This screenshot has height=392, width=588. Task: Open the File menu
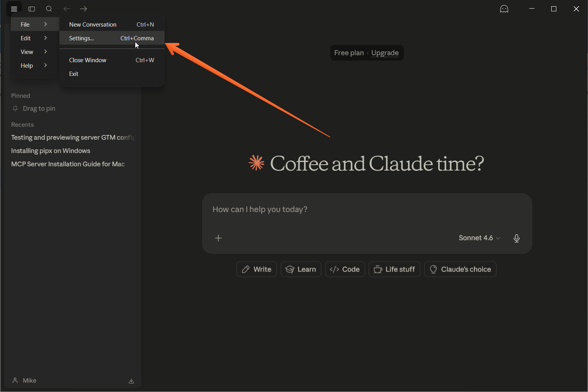35,24
